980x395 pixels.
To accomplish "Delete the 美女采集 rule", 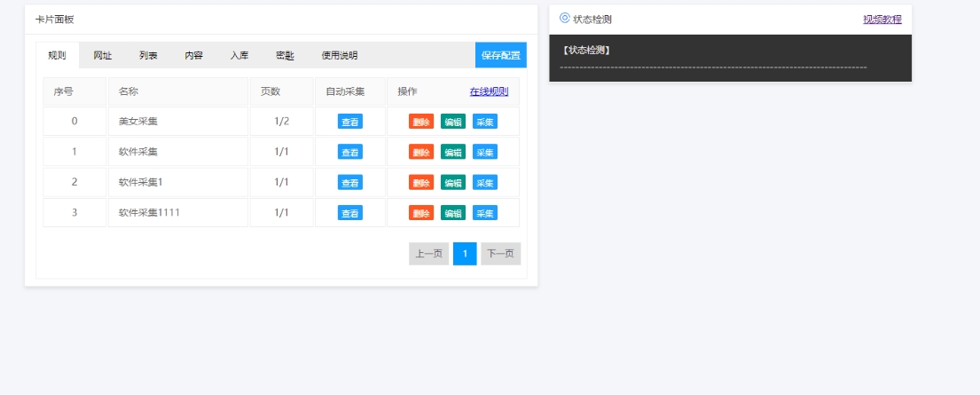I will [421, 122].
